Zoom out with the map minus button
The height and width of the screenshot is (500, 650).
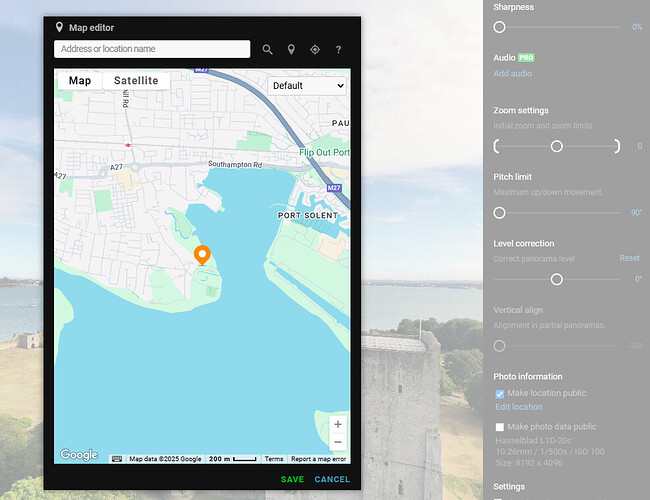coord(338,442)
